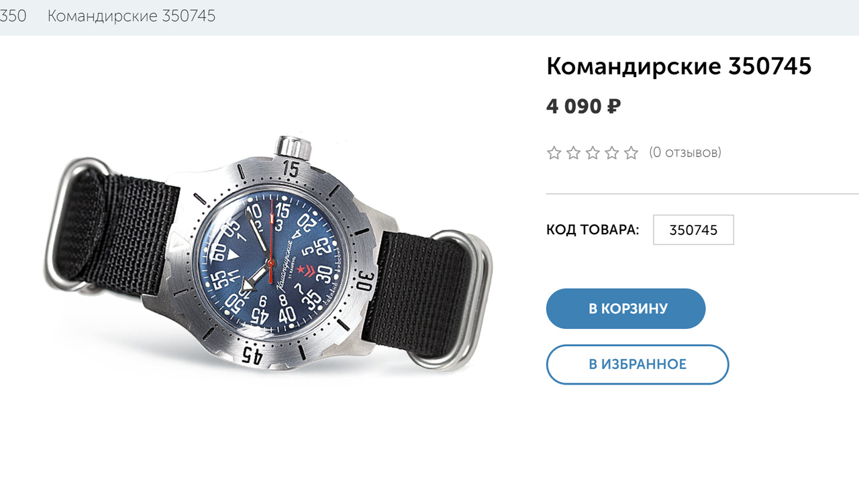Click the 4 090 ₽ price
The width and height of the screenshot is (859, 504).
[x=584, y=106]
